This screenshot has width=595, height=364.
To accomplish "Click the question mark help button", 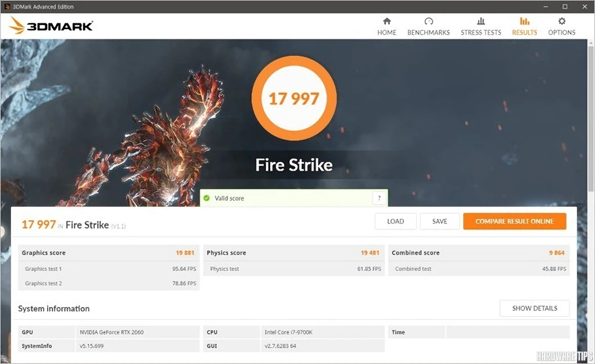I will (379, 198).
